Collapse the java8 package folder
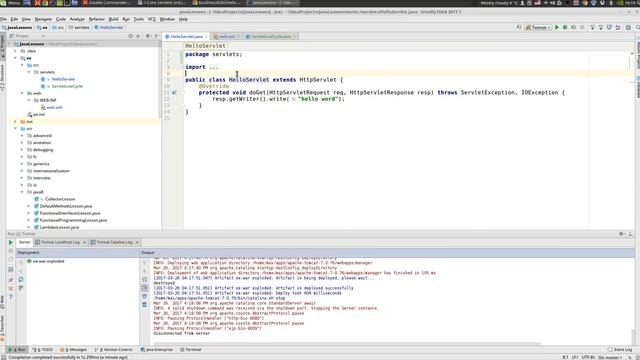The image size is (640, 360). click(x=22, y=192)
